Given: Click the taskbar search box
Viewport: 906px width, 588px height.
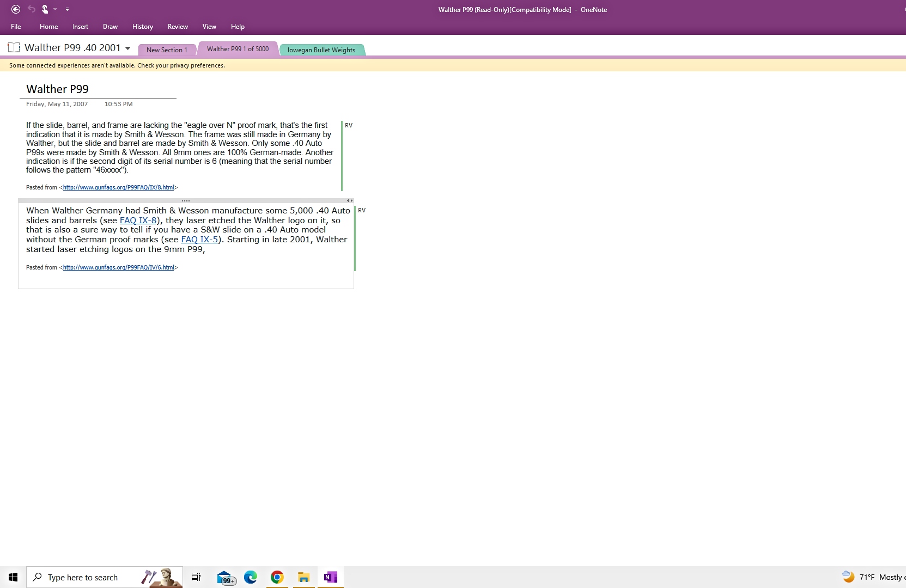Looking at the screenshot, I should coord(104,577).
